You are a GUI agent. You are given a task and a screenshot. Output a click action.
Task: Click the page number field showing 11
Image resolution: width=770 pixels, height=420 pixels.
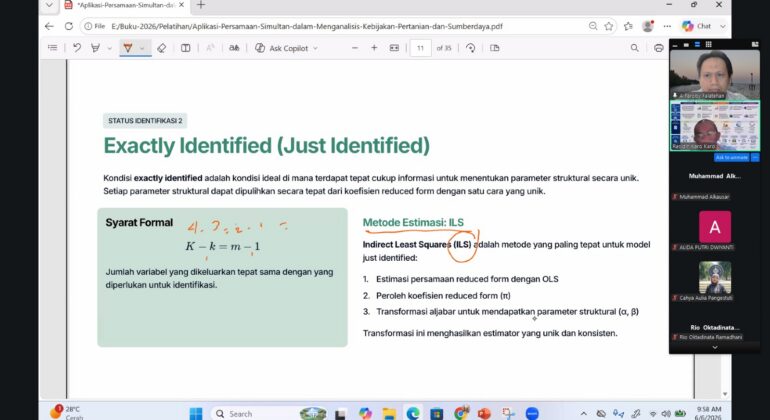pyautogui.click(x=420, y=48)
